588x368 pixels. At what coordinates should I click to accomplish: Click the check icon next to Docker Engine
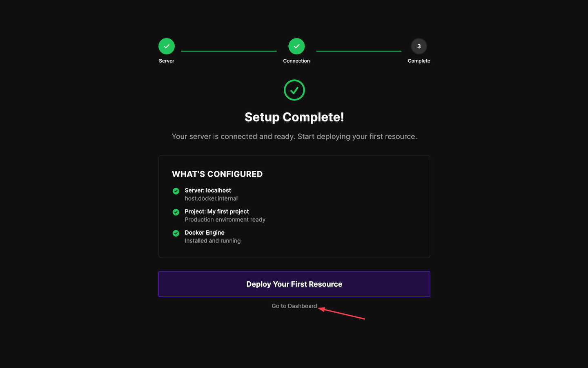pos(176,233)
